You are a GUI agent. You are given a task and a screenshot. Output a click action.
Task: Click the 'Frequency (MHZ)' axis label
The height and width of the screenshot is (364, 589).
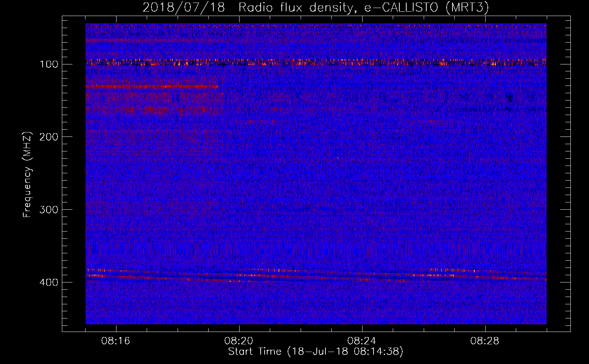(x=27, y=175)
